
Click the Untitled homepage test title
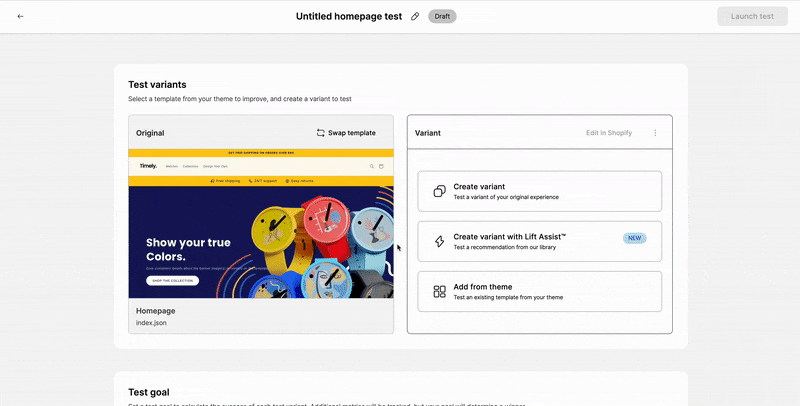(x=350, y=16)
